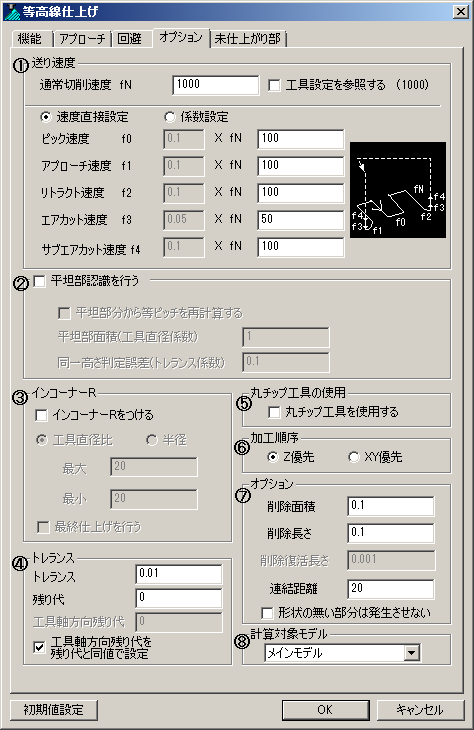Toggle 丸チップ工具を使用する checkbox

click(274, 412)
